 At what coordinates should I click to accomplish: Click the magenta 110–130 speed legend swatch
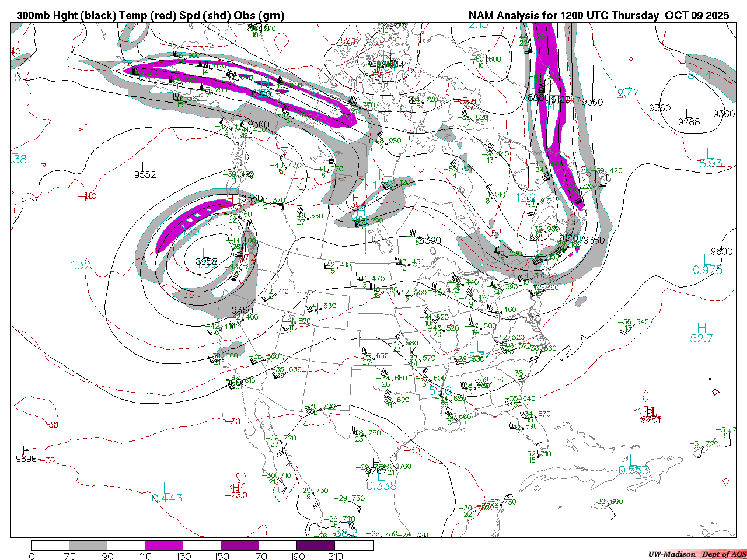pyautogui.click(x=164, y=545)
